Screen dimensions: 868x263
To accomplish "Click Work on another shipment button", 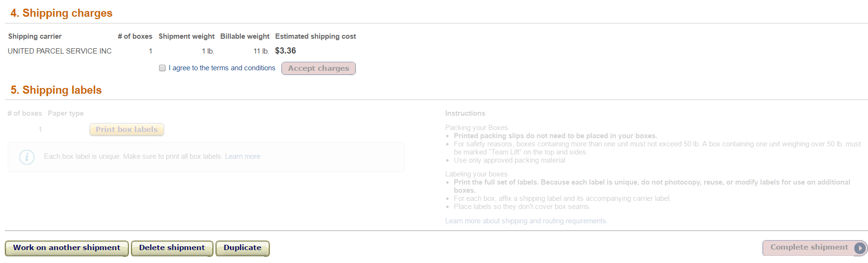I will tap(67, 248).
